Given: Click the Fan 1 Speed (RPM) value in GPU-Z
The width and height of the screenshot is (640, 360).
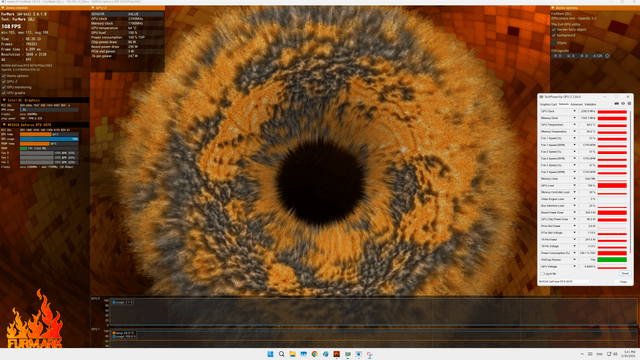Looking at the screenshot, I should pyautogui.click(x=587, y=145).
